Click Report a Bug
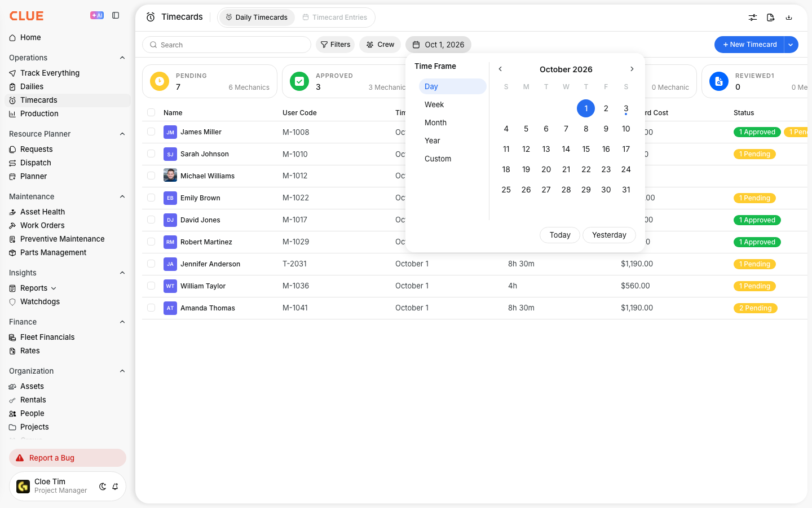Screen dimensions: 812x508 [x=68, y=458]
